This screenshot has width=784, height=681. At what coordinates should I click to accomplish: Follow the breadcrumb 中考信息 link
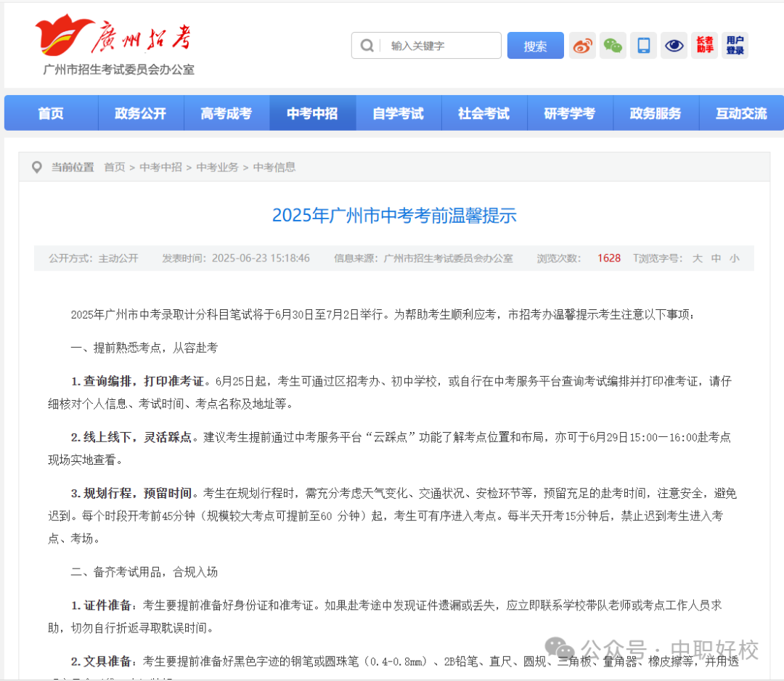coord(274,167)
